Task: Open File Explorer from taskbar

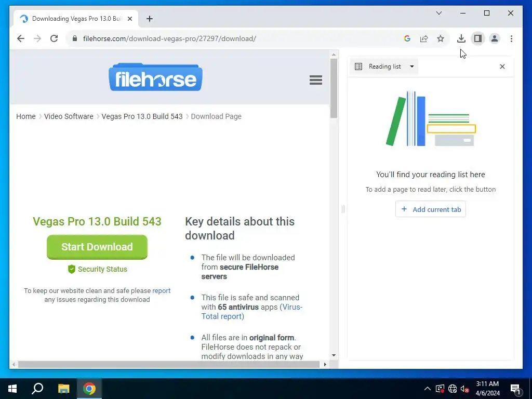Action: [63, 389]
